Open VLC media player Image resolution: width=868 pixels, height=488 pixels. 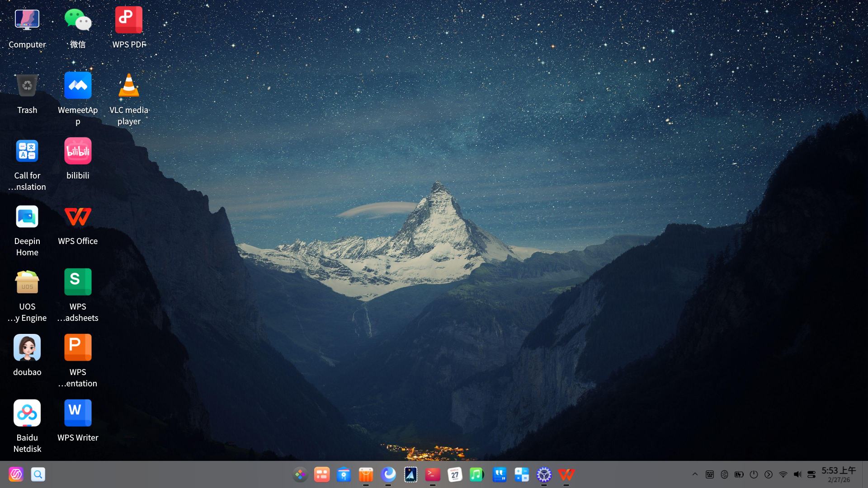pos(128,86)
